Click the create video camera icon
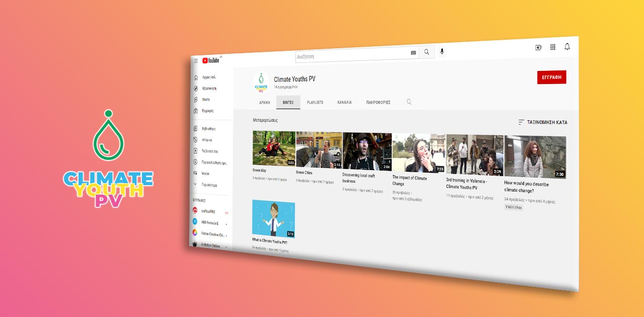Screen dimensions: 644x317 tap(538, 47)
